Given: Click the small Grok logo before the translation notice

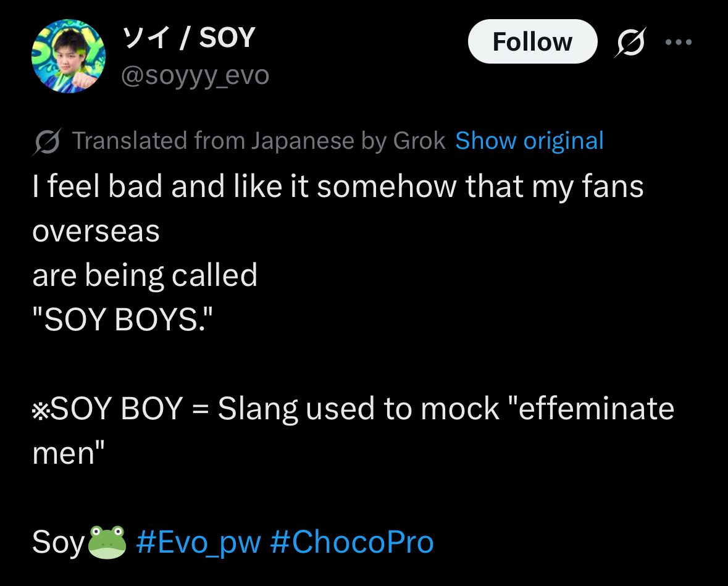Looking at the screenshot, I should click(x=46, y=141).
